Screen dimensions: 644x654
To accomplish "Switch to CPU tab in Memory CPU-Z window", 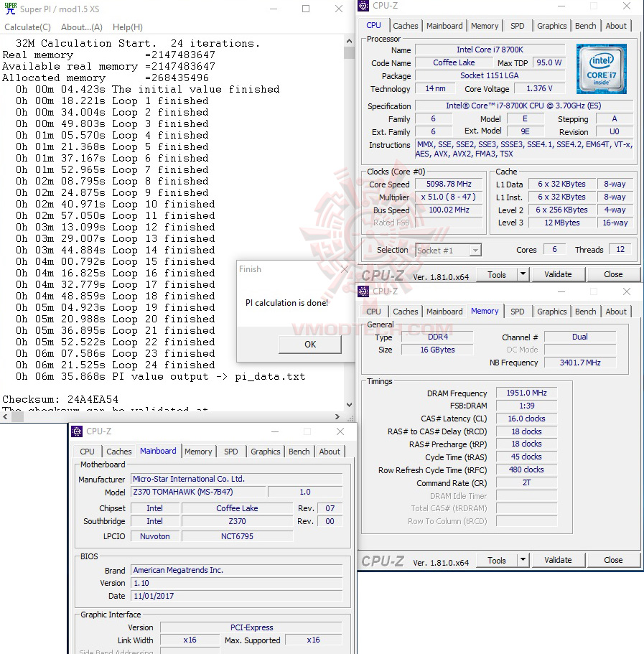I will click(373, 311).
